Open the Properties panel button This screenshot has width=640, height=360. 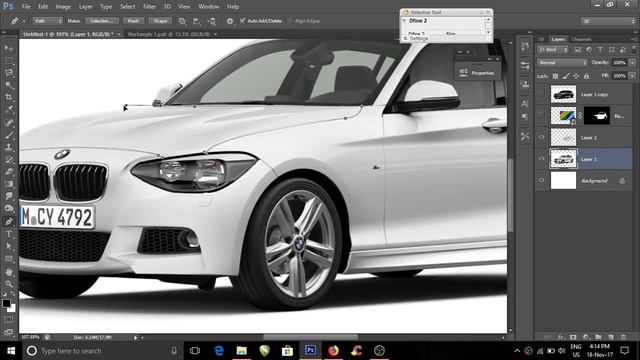pos(478,73)
